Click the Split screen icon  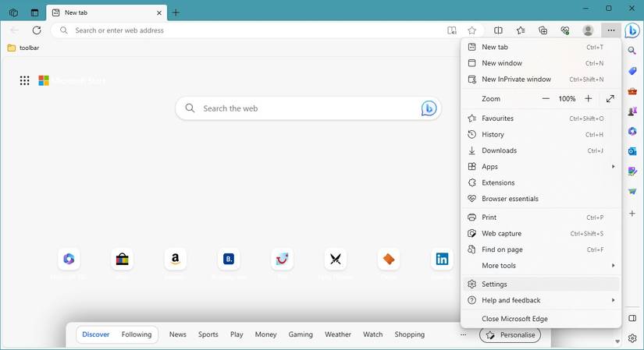tap(498, 30)
